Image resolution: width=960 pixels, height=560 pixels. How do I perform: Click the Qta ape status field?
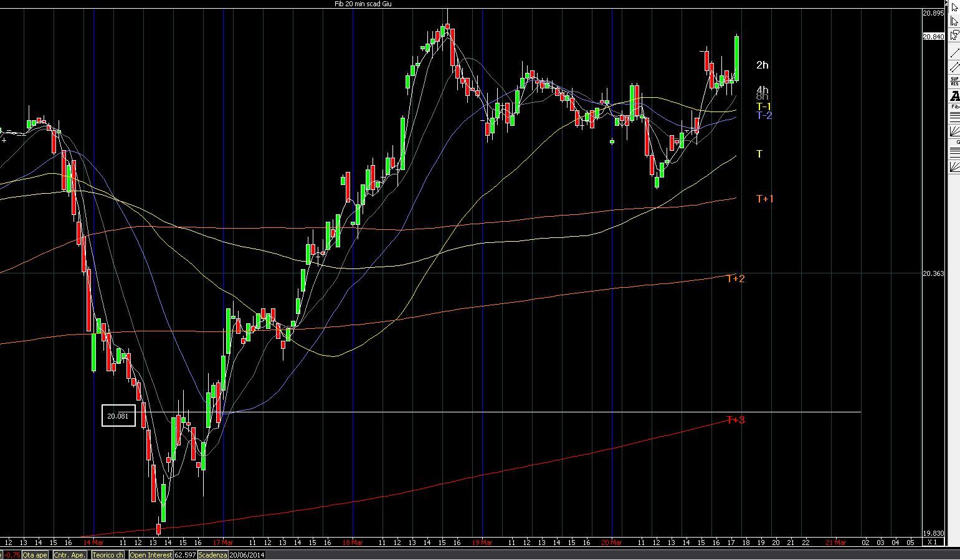click(x=35, y=555)
